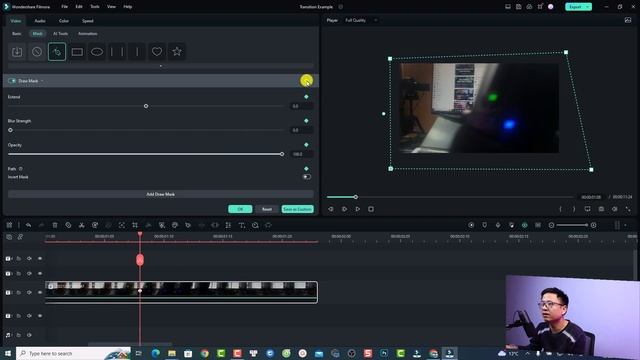Click the Voiceover microphone icon above timeline
640x360 pixels.
(498, 225)
